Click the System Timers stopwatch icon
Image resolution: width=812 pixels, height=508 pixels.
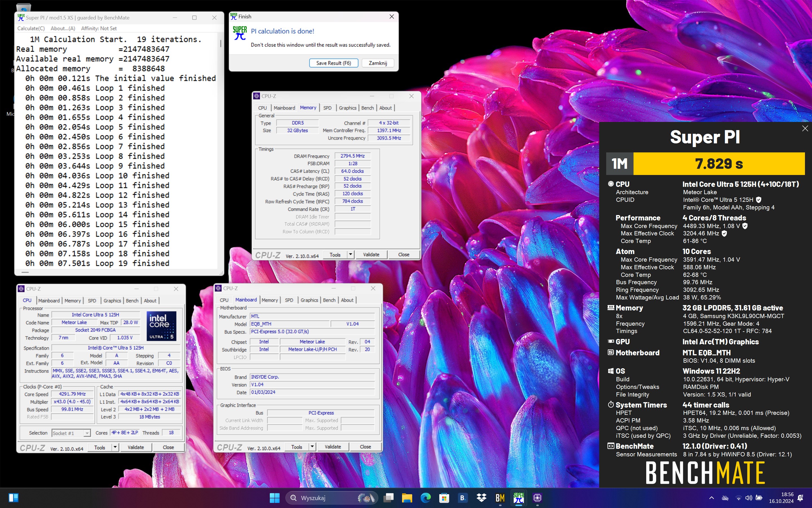click(611, 404)
